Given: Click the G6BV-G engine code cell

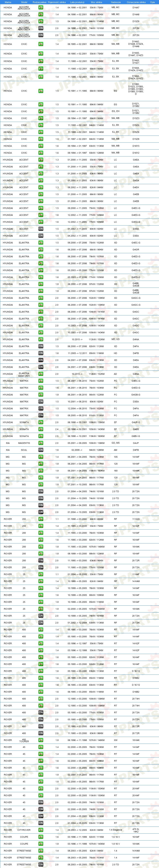Looking at the screenshot, I should 136,436.
